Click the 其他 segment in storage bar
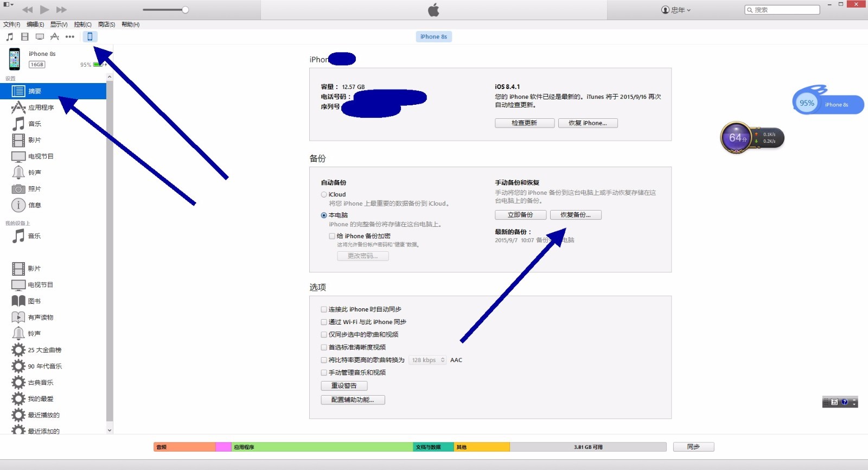 click(x=482, y=447)
